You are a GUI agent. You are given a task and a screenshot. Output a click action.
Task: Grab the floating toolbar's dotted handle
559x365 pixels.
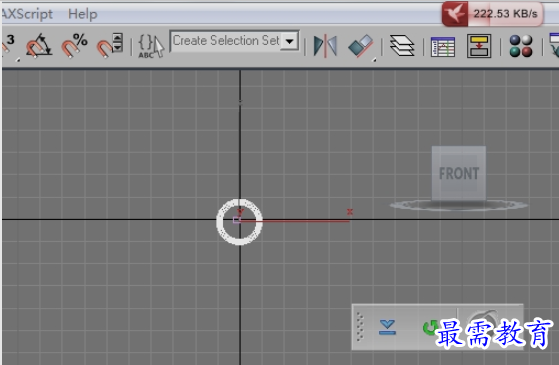pyautogui.click(x=360, y=327)
